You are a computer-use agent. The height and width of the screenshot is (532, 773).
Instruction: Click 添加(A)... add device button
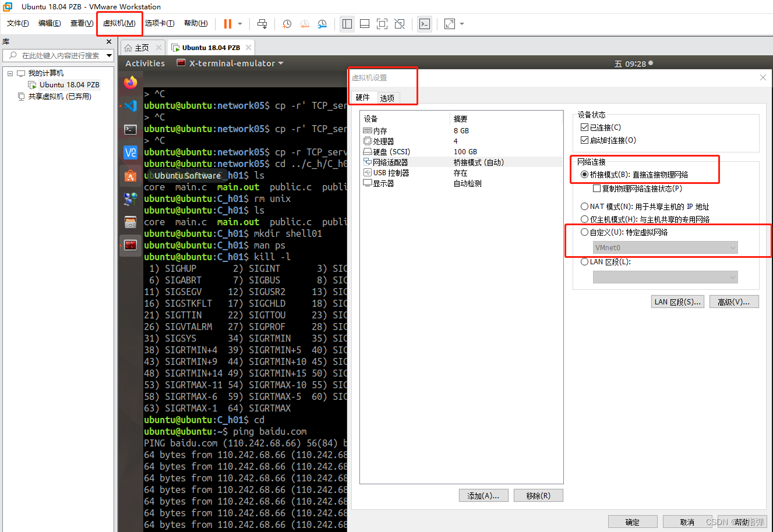(483, 495)
